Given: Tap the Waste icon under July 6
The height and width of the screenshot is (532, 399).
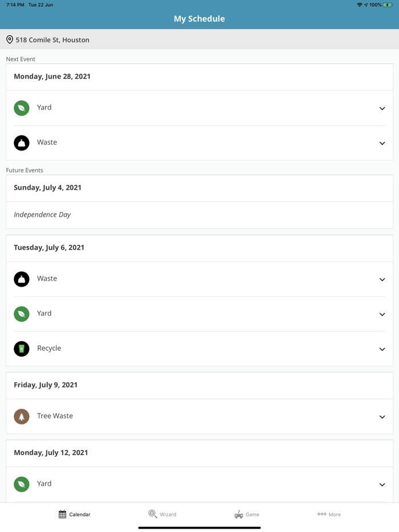Looking at the screenshot, I should pos(22,279).
